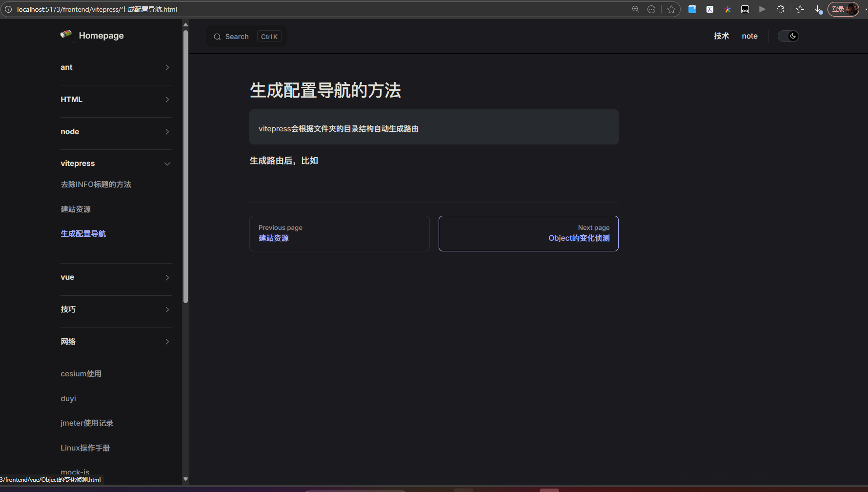868x492 pixels.
Task: Open the favorites list icon
Action: [800, 9]
